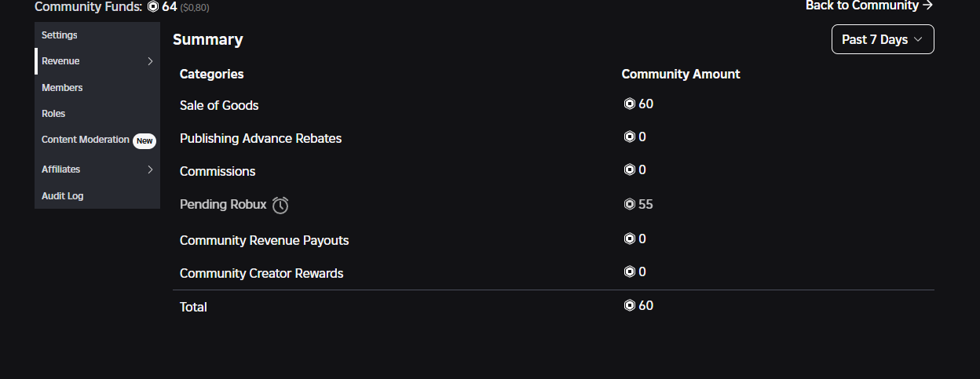Click the Robux icon beside Community Funds
Screen dimensions: 980x379
pyautogui.click(x=153, y=6)
